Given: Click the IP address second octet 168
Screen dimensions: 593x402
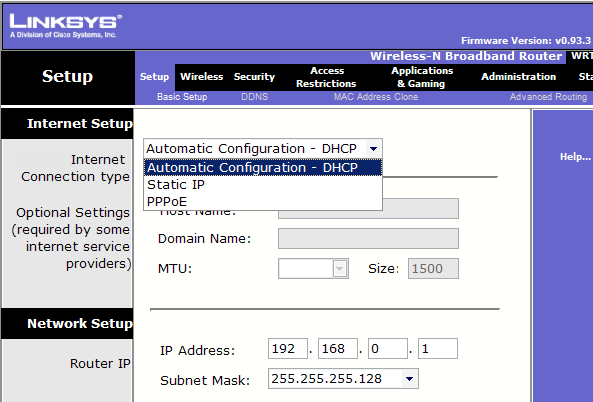Looking at the screenshot, I should (338, 348).
